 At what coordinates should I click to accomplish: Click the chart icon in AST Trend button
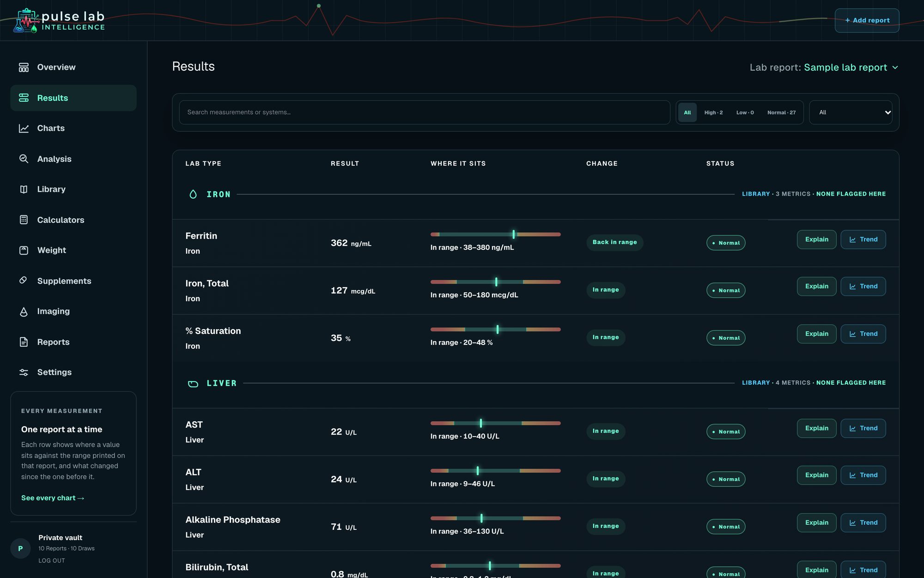[x=852, y=429]
